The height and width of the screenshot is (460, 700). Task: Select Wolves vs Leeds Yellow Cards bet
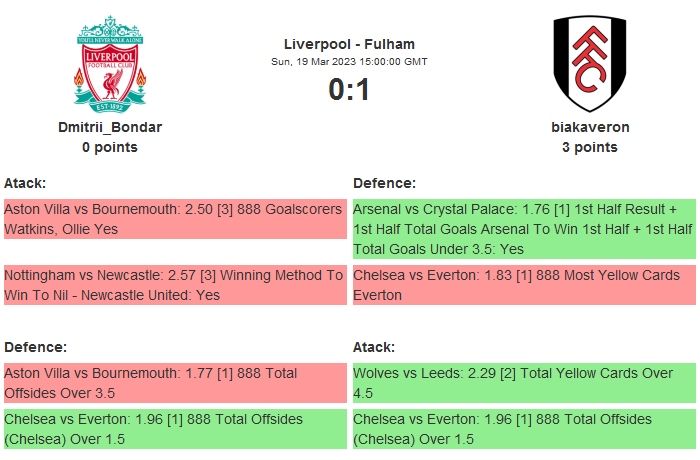tap(523, 383)
